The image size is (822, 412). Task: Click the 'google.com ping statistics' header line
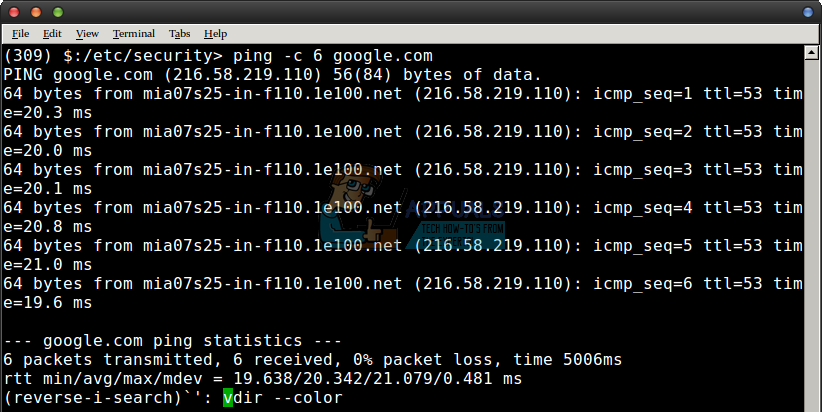(172, 341)
